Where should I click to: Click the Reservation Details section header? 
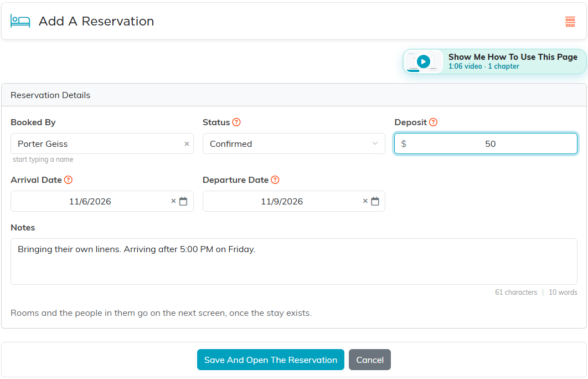tap(293, 95)
